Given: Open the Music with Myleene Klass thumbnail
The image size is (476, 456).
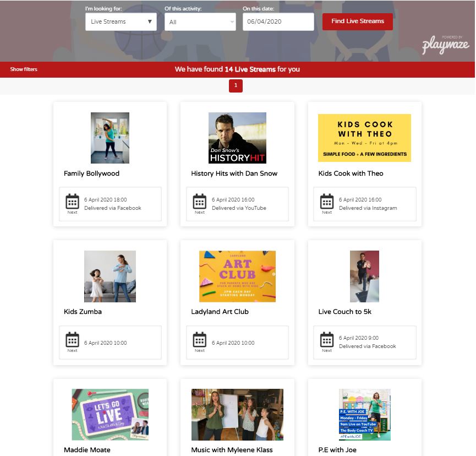Looking at the screenshot, I should (x=237, y=414).
